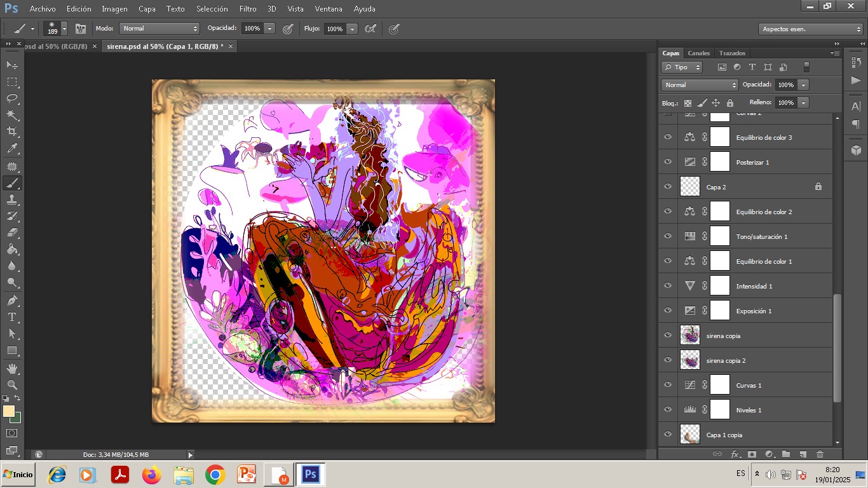Select the Rectangle shape tool
The width and height of the screenshot is (868, 488).
[12, 350]
